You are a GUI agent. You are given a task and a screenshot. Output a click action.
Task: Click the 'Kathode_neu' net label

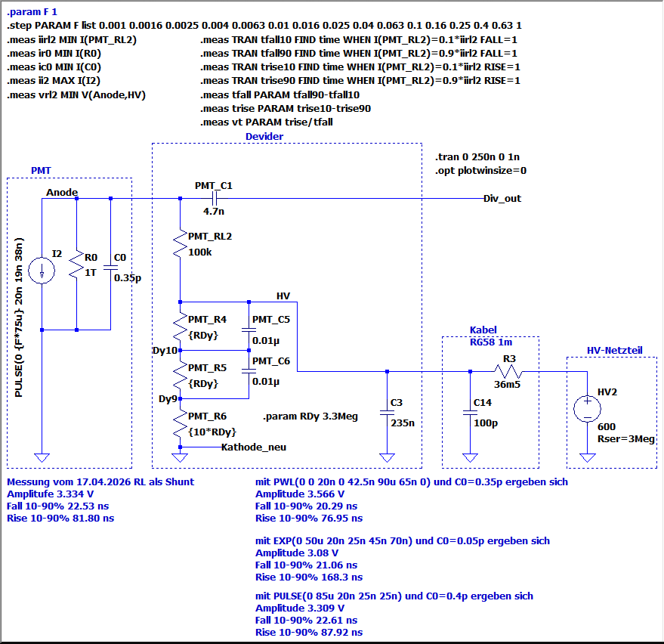[254, 447]
